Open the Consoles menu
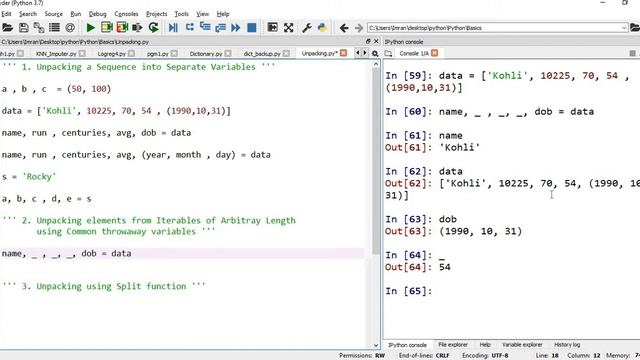 126,14
